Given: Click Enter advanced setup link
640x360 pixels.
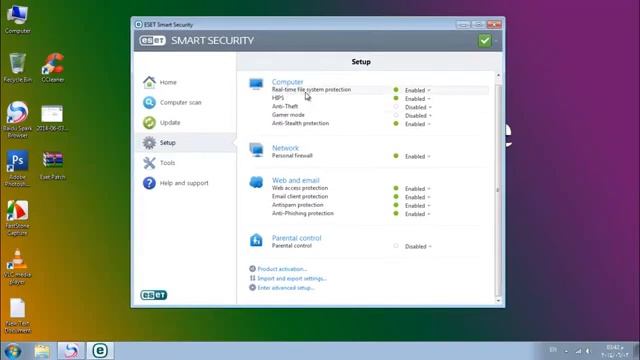Looking at the screenshot, I should pyautogui.click(x=286, y=288).
